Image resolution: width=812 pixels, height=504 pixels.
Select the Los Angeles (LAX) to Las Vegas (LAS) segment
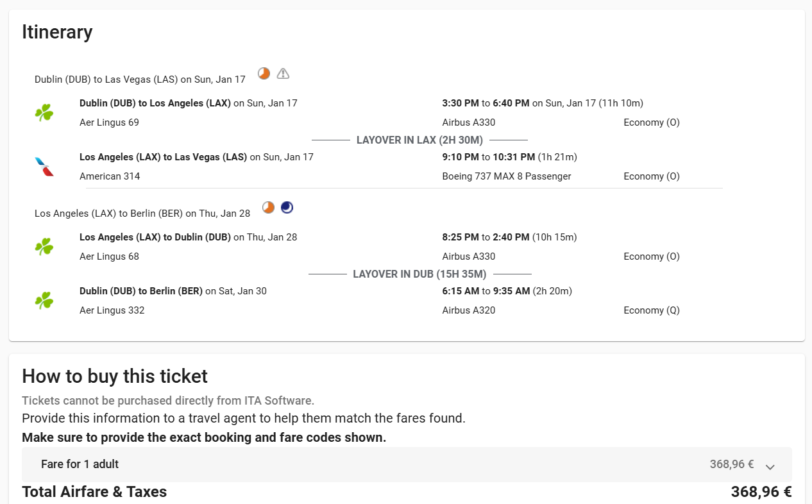pyautogui.click(x=163, y=156)
